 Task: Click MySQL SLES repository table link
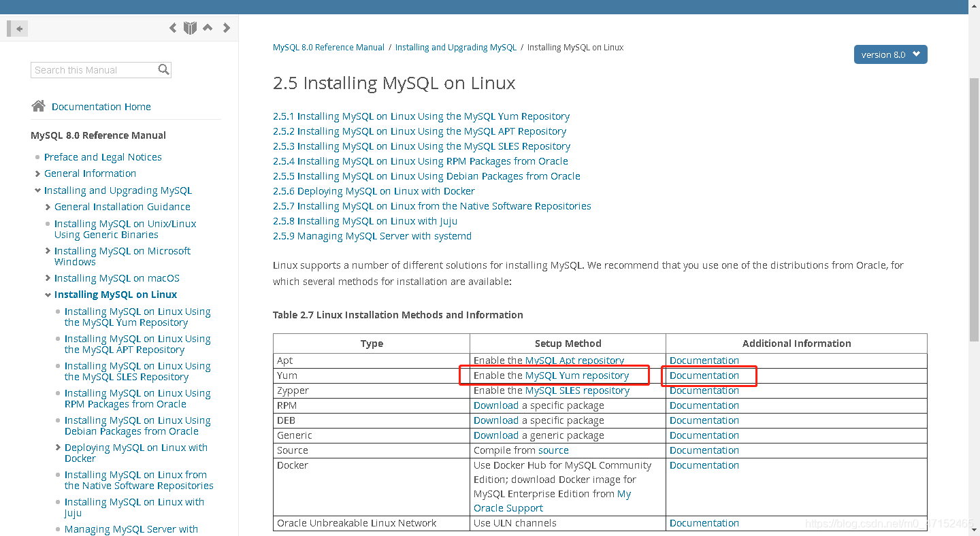click(577, 390)
